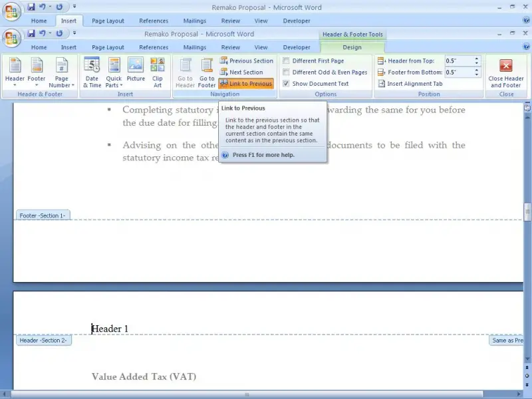Open the Mailings tab in the back window

(195, 21)
